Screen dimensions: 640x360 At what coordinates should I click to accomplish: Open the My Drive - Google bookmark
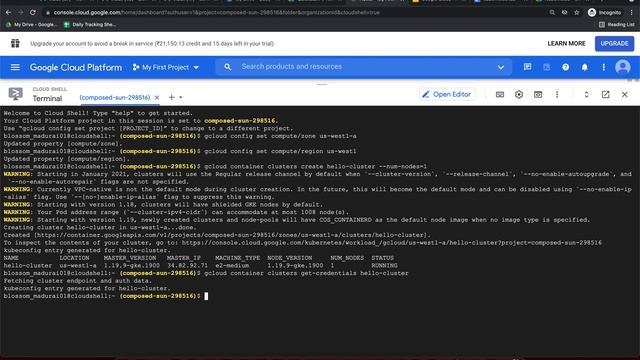click(x=32, y=24)
